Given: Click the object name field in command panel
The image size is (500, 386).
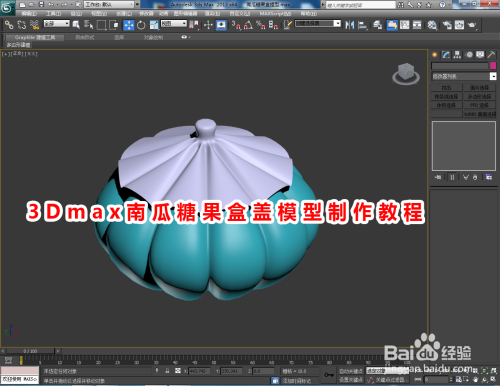Looking at the screenshot, I should pos(460,66).
